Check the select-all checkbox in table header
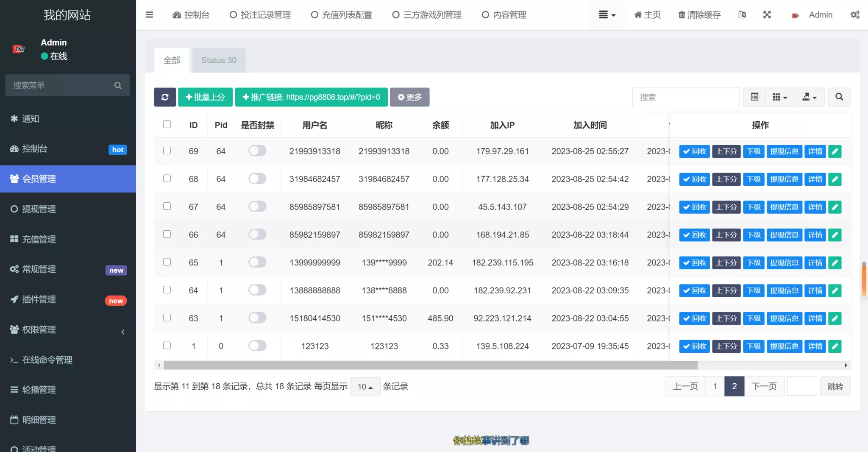This screenshot has height=452, width=868. coord(167,124)
